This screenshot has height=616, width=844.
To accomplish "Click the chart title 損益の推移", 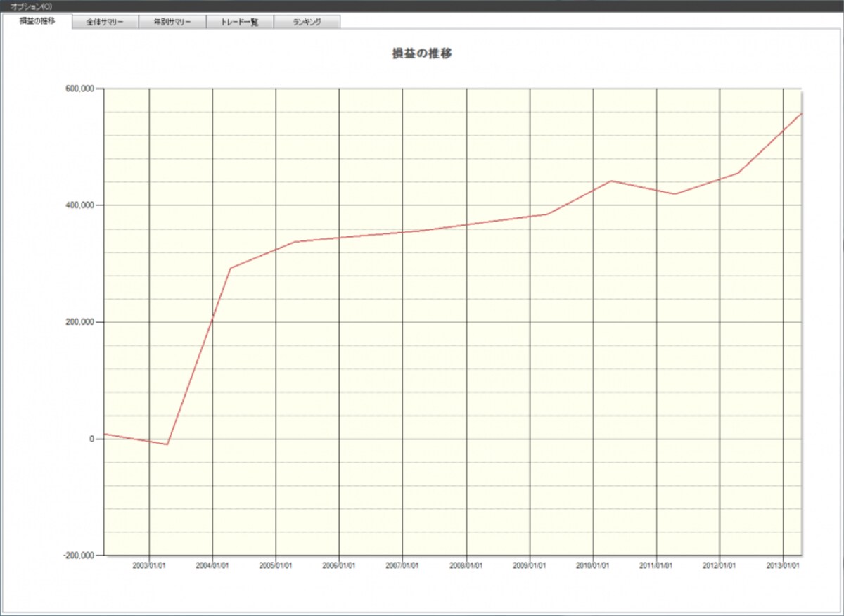I will (422, 53).
